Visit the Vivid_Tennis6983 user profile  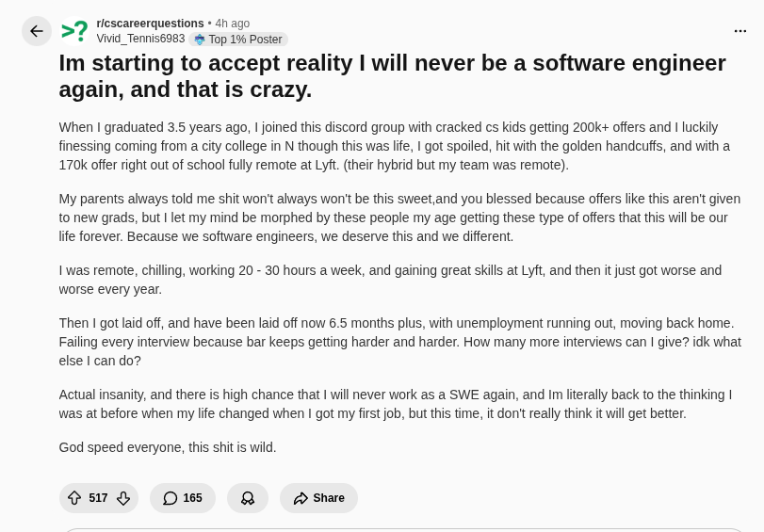(140, 39)
